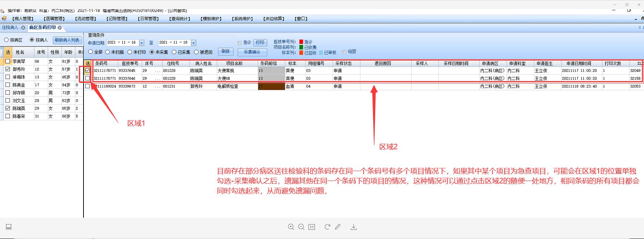Click the green 已收费 legend color swatch
This screenshot has width=644, height=239.
click(301, 47)
